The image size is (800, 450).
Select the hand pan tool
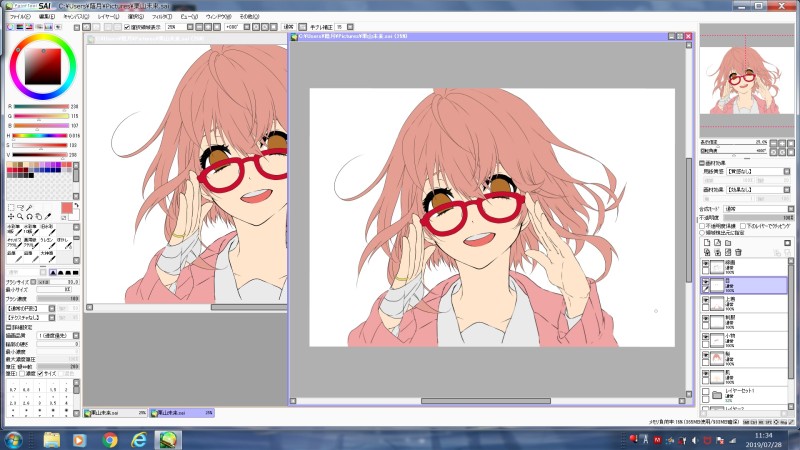(x=39, y=217)
